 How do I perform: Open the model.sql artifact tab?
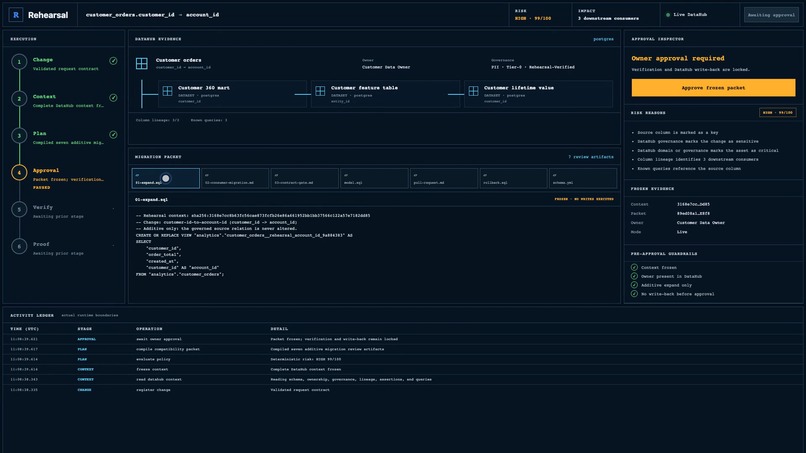374,178
